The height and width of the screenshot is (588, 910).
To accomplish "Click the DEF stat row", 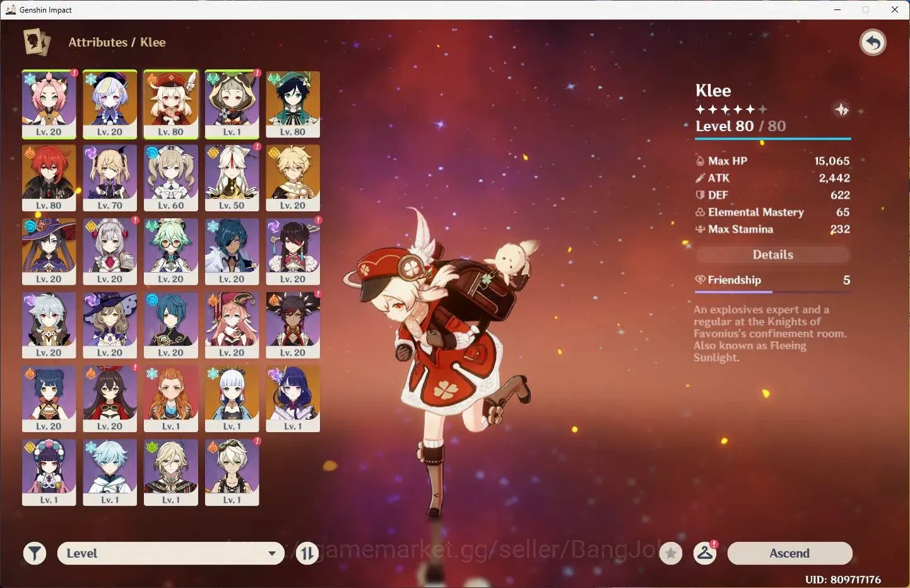I will [x=772, y=195].
